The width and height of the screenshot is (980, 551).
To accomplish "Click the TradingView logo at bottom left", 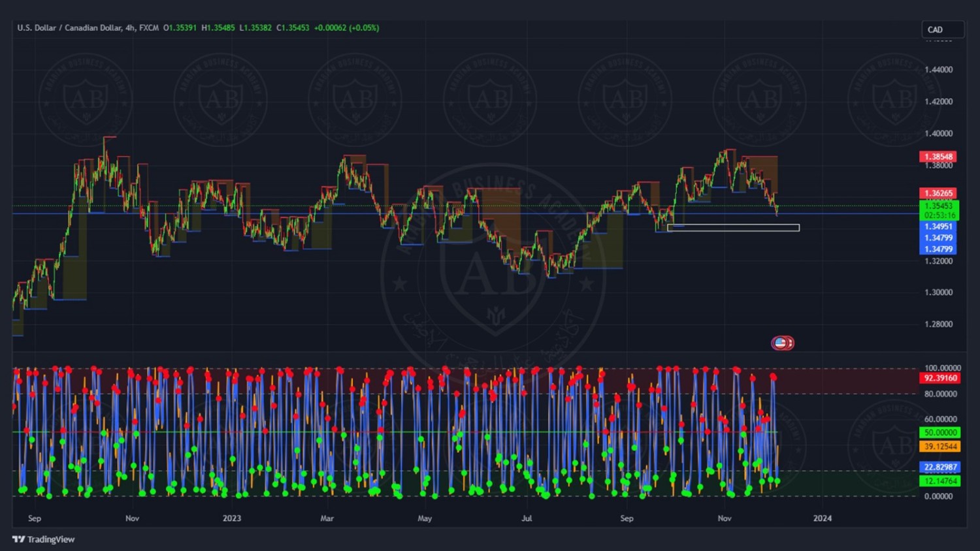I will [43, 539].
